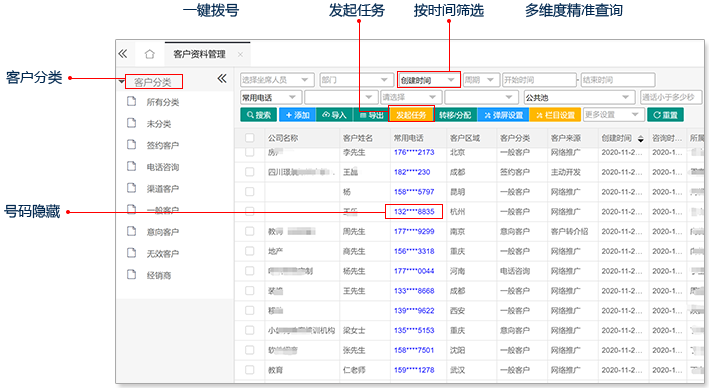The image size is (709, 388).
Task: Check the row with phone 177****0044
Action: click(250, 271)
